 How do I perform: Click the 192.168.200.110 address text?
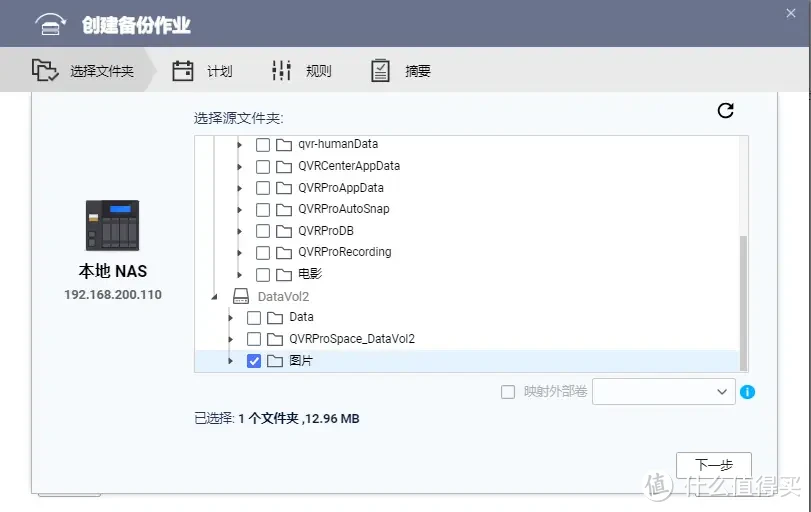pos(113,295)
